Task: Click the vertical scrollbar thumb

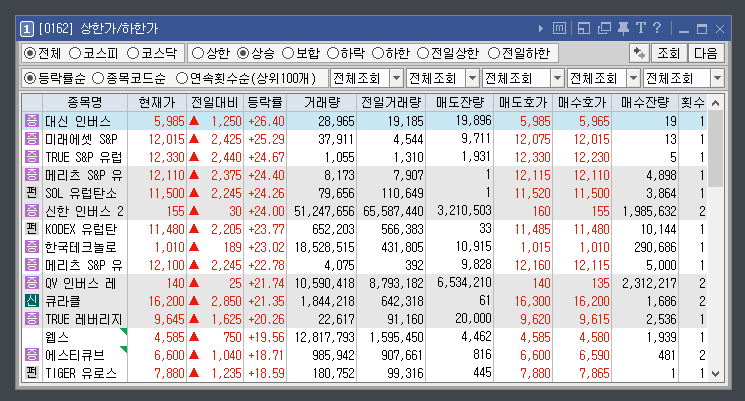Action: pyautogui.click(x=716, y=149)
